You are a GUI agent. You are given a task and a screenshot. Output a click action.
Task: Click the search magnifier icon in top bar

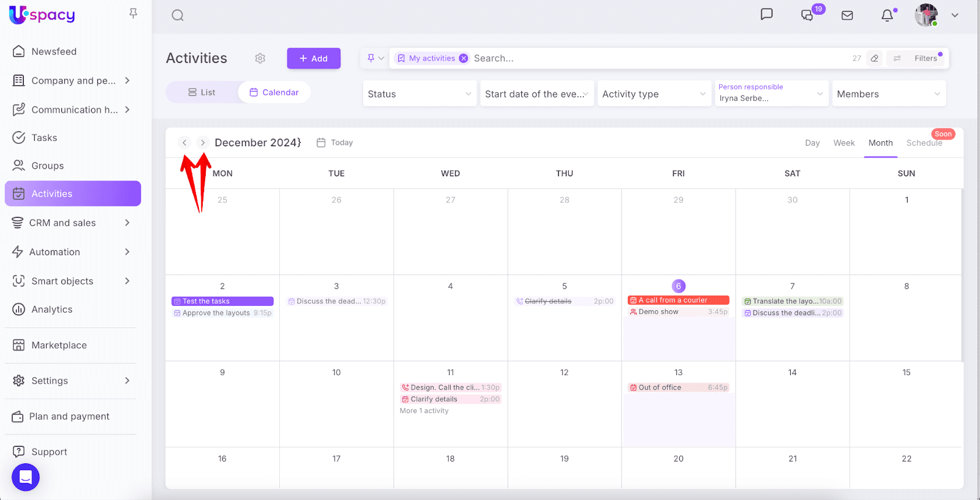[178, 15]
